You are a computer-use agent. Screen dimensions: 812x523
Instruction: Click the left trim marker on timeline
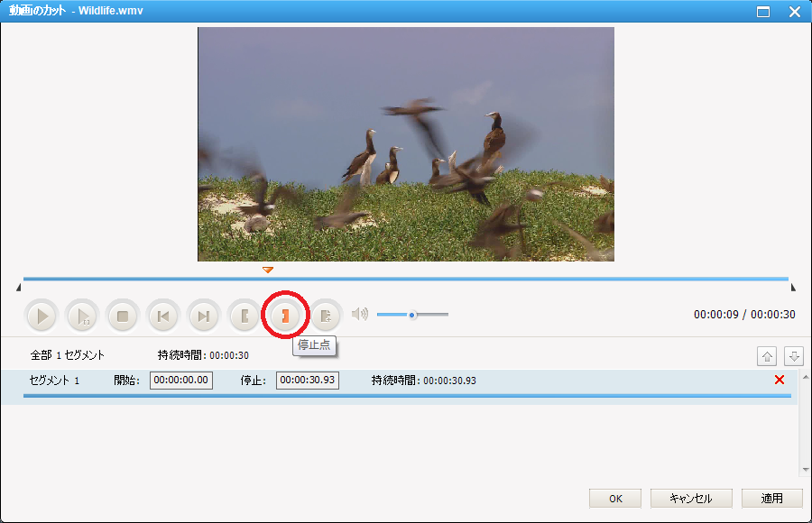tap(19, 287)
